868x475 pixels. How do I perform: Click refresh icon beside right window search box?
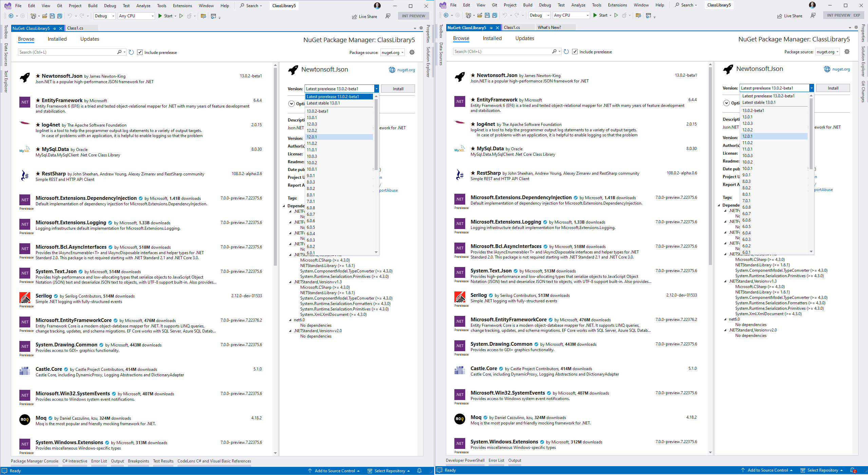click(x=566, y=52)
